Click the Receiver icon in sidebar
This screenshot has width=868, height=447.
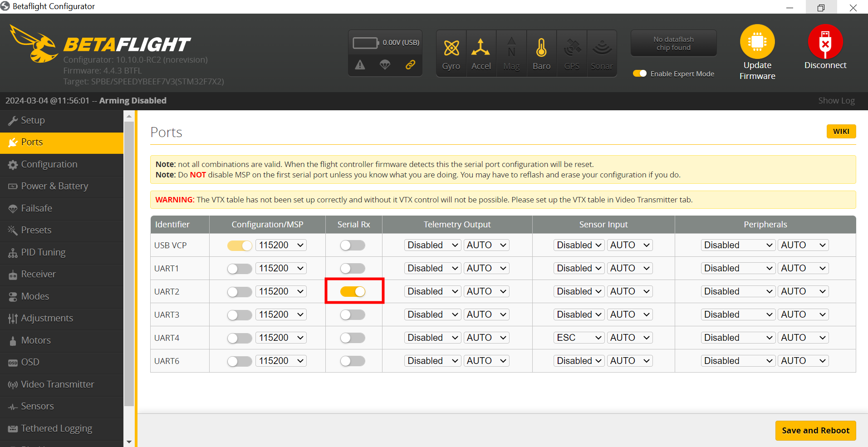point(13,275)
